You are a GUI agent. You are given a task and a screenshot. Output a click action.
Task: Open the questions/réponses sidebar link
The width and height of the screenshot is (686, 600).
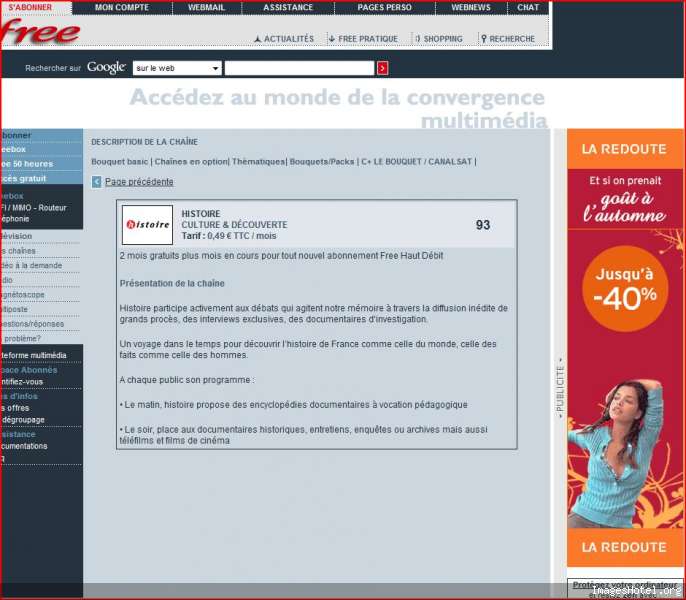(32, 324)
